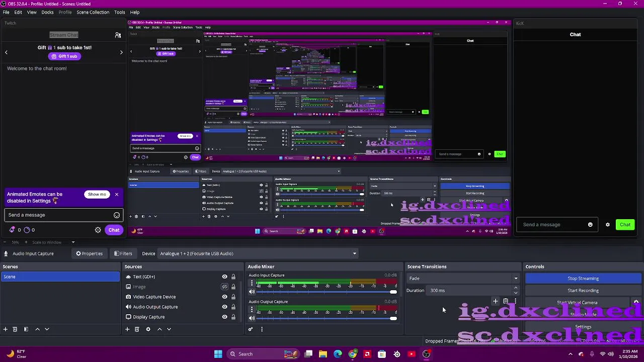Dismiss the Animated Emotes notice

tap(117, 194)
